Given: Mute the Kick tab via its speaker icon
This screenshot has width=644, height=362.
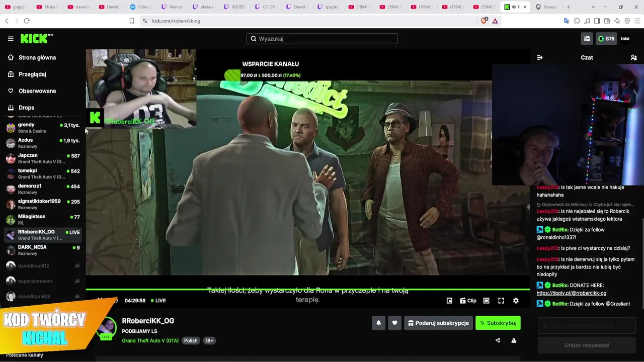Looking at the screenshot, I should pos(514,7).
